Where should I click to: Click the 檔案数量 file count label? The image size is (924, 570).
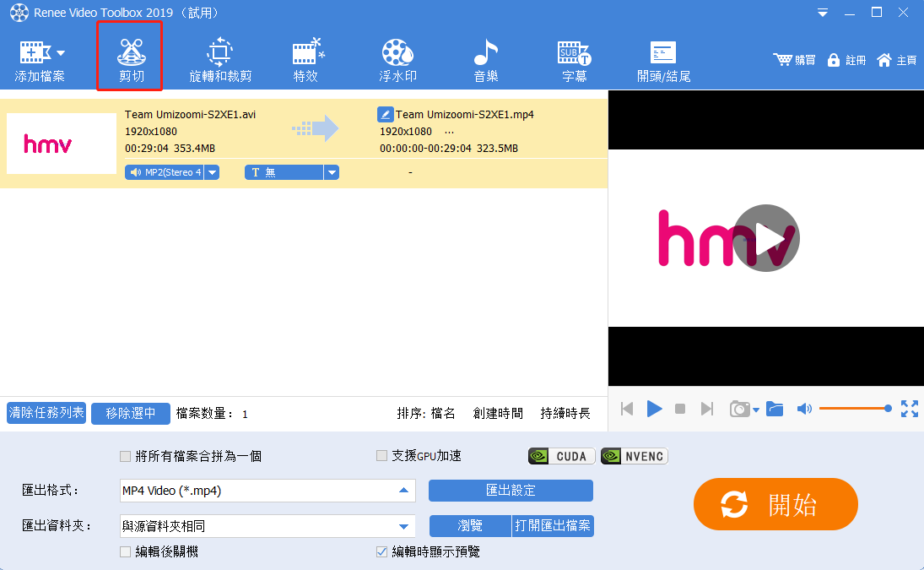click(x=204, y=414)
